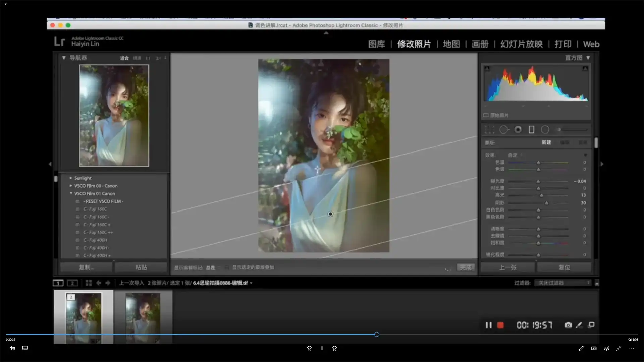Expand the Sunlight preset folder

pos(71,178)
